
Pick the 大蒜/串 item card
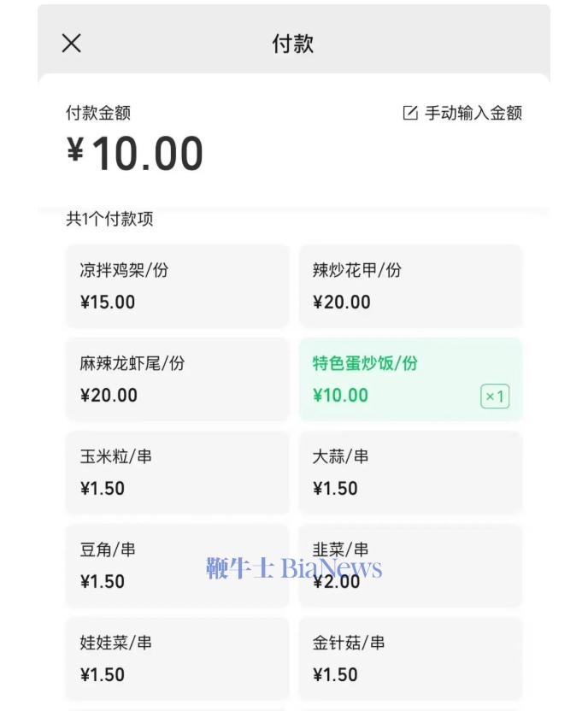[410, 472]
